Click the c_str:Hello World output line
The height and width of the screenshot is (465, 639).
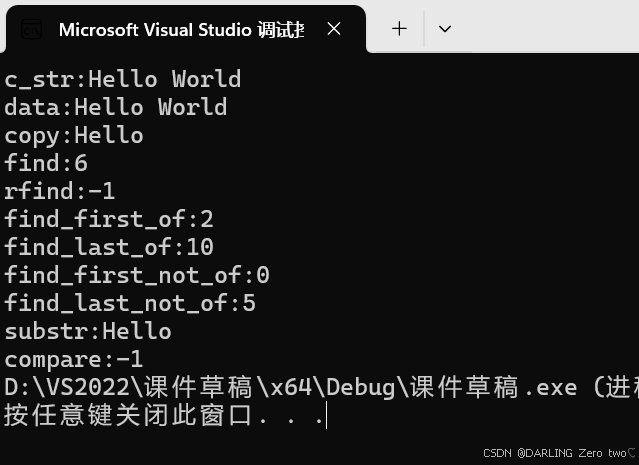coord(123,79)
